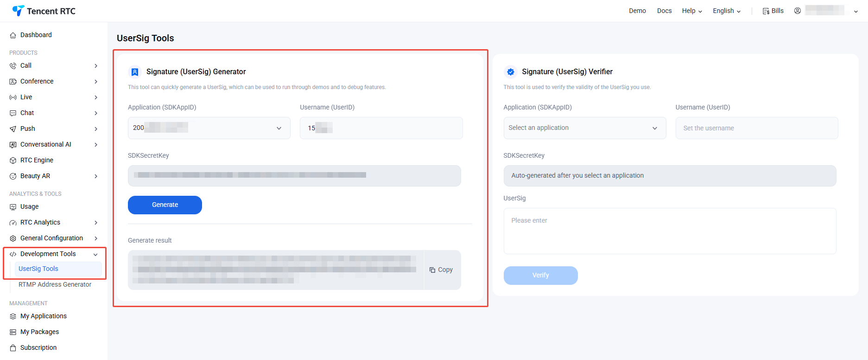Open the English language menu

point(727,11)
